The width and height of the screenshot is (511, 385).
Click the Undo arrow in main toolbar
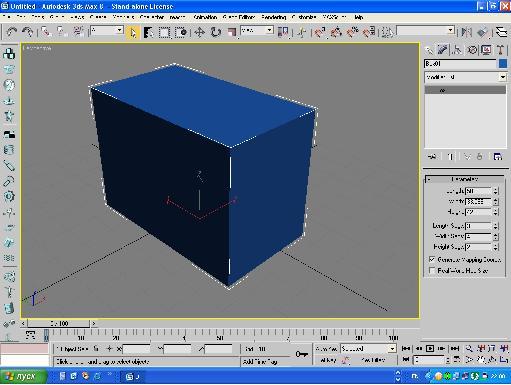tap(12, 32)
